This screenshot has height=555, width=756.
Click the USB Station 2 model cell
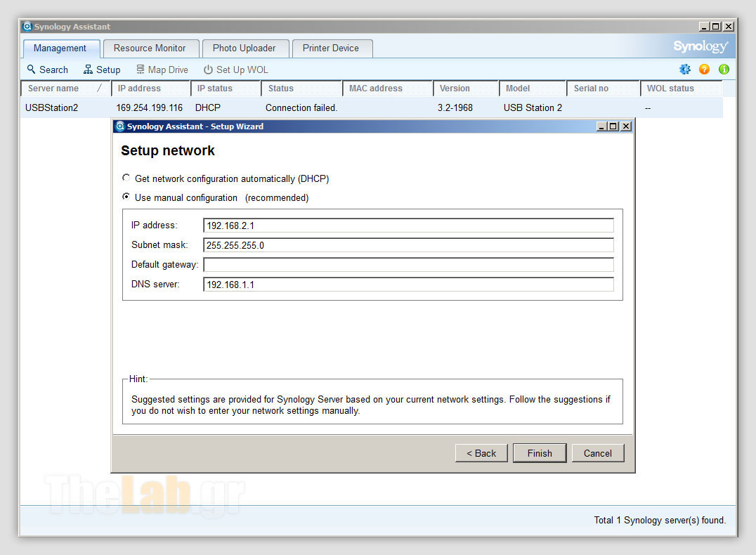coord(533,107)
